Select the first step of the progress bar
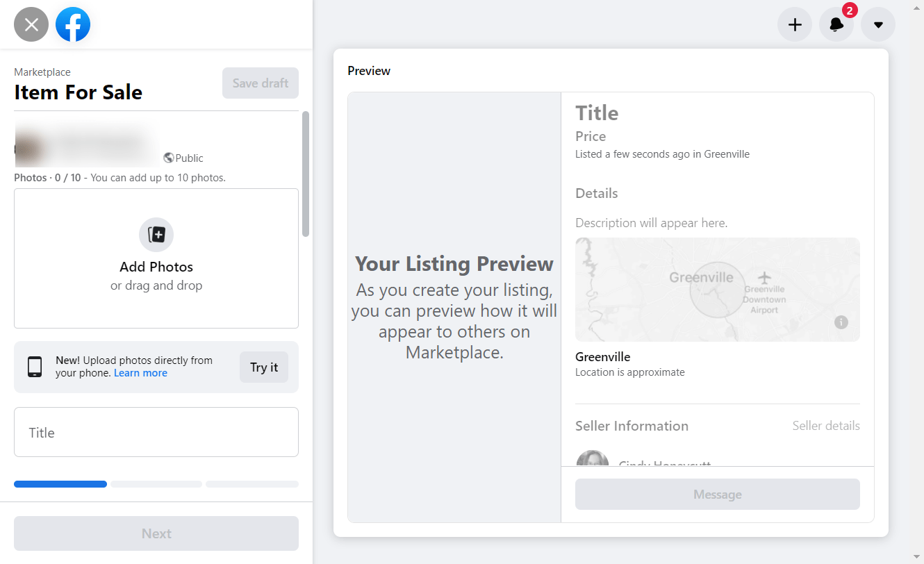Viewport: 924px width, 564px height. click(60, 483)
